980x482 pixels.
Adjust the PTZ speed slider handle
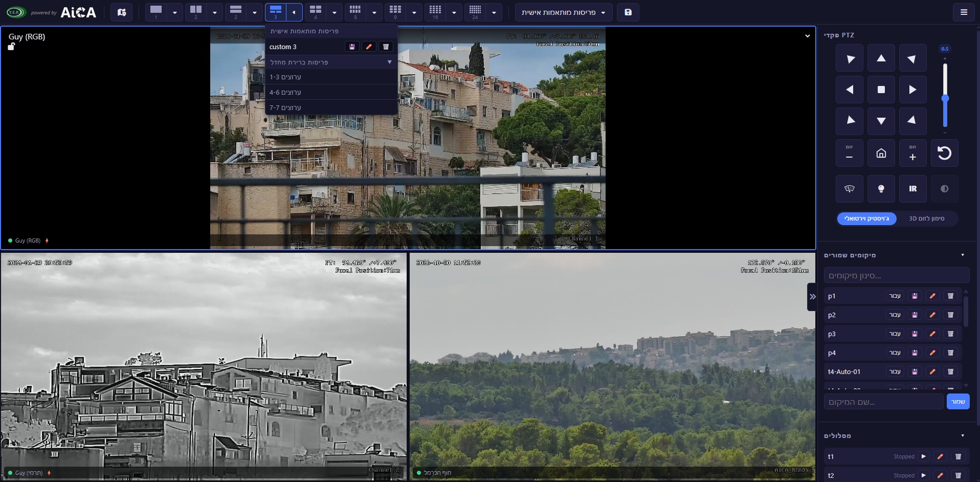(x=945, y=98)
